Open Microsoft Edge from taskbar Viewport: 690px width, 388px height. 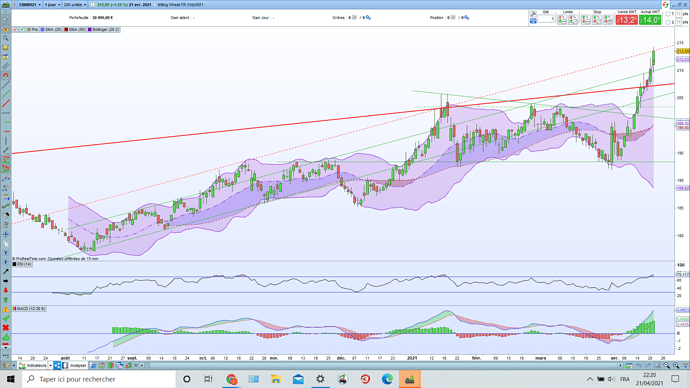[387, 379]
